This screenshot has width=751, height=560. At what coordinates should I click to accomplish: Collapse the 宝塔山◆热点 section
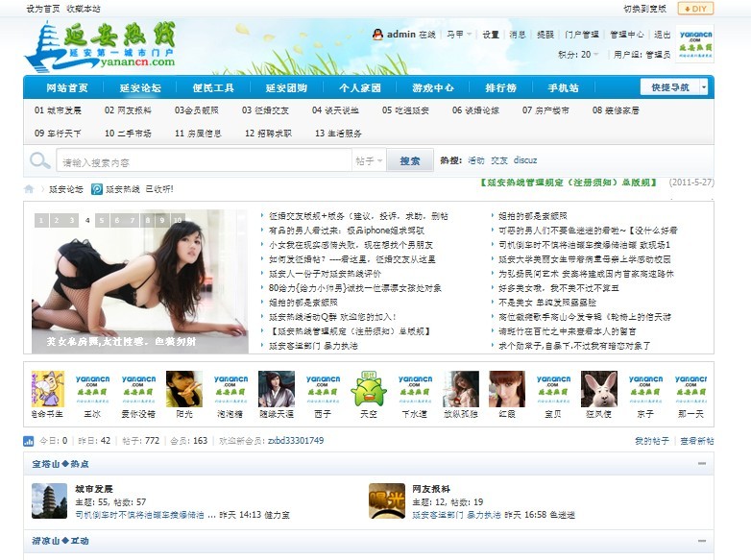pyautogui.click(x=702, y=464)
